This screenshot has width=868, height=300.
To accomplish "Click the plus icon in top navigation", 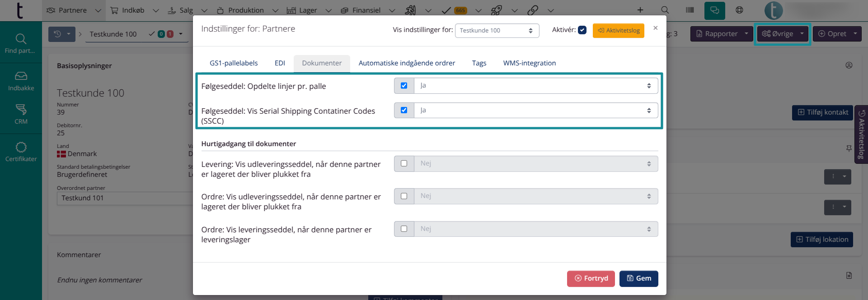I will 640,10.
